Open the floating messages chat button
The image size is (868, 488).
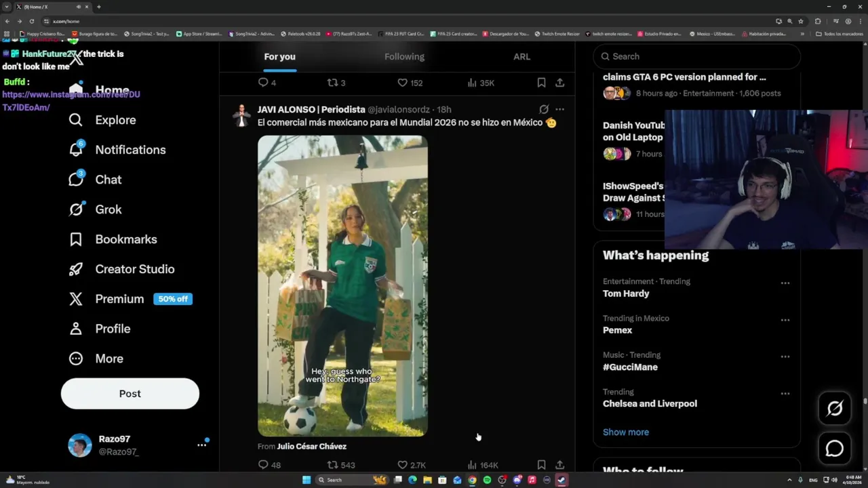835,449
